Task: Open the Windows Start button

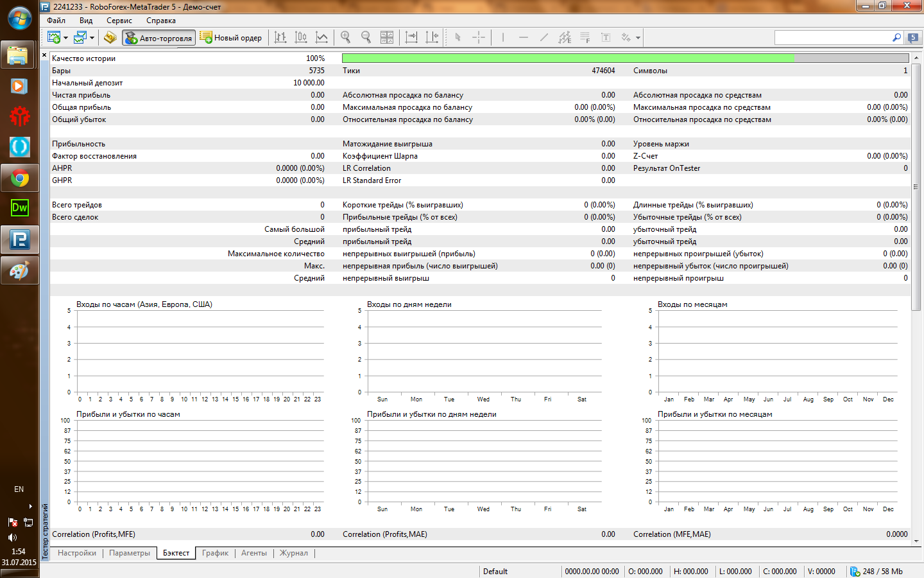Action: tap(19, 17)
